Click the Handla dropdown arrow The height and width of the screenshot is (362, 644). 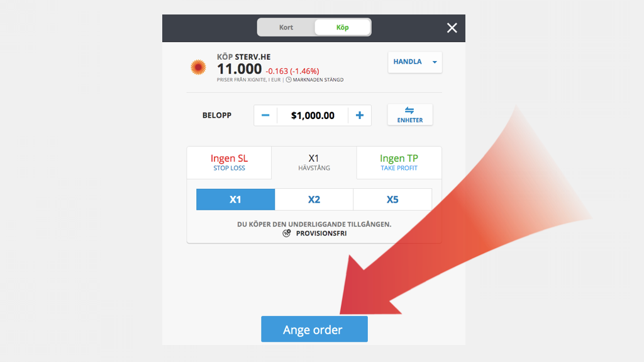tap(435, 62)
